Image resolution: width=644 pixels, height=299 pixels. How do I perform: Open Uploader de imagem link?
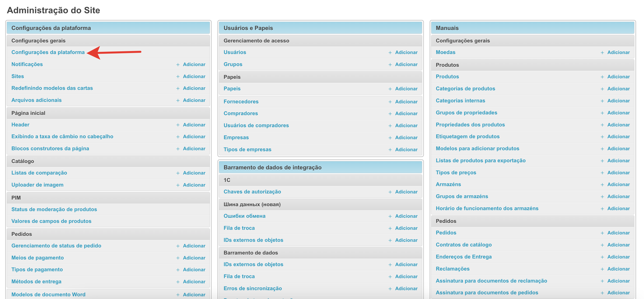coord(37,185)
